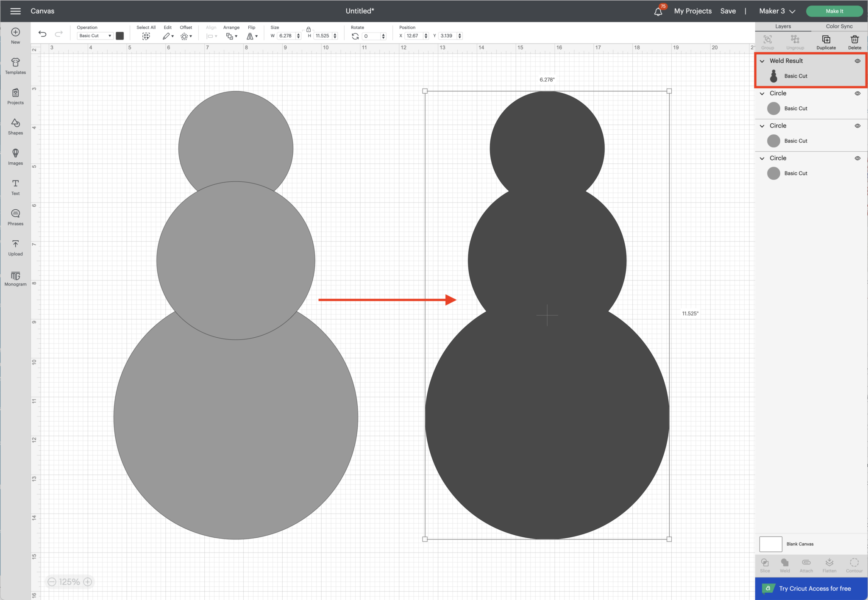Open the Operation dropdown
The image size is (868, 600).
click(x=94, y=36)
